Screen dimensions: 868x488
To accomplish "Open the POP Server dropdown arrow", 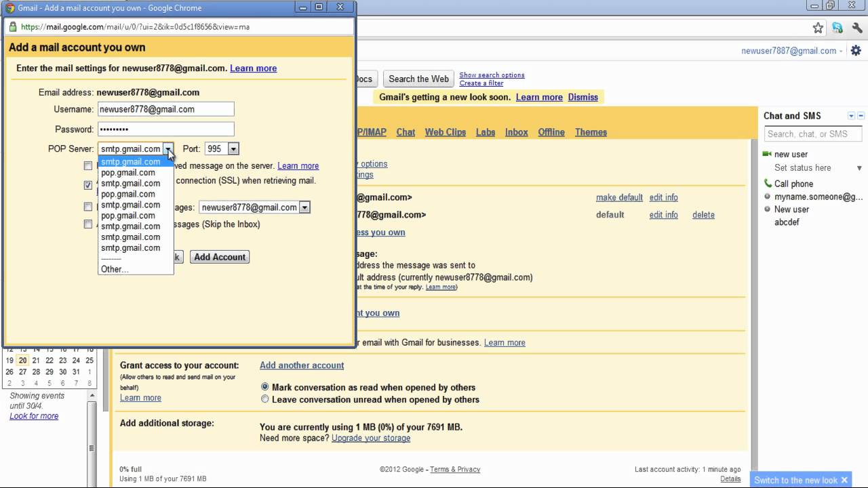I will point(167,149).
